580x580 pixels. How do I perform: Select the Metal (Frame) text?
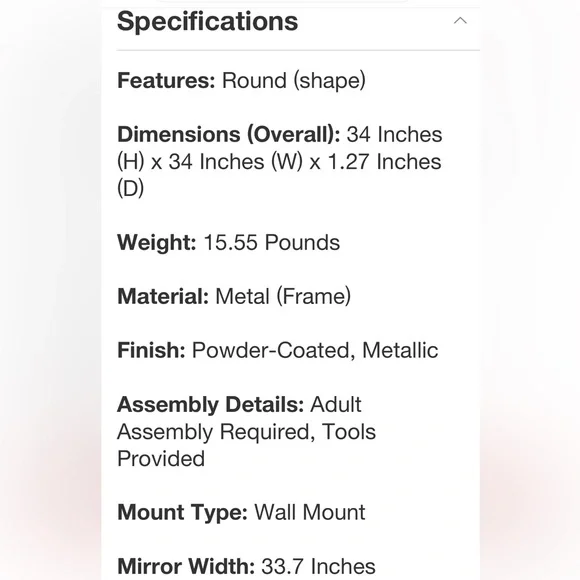point(283,297)
